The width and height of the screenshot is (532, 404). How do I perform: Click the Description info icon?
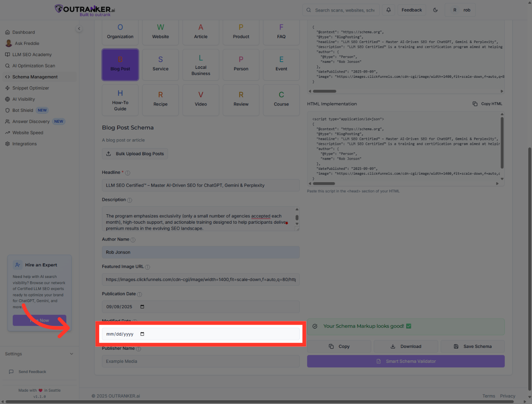click(129, 200)
